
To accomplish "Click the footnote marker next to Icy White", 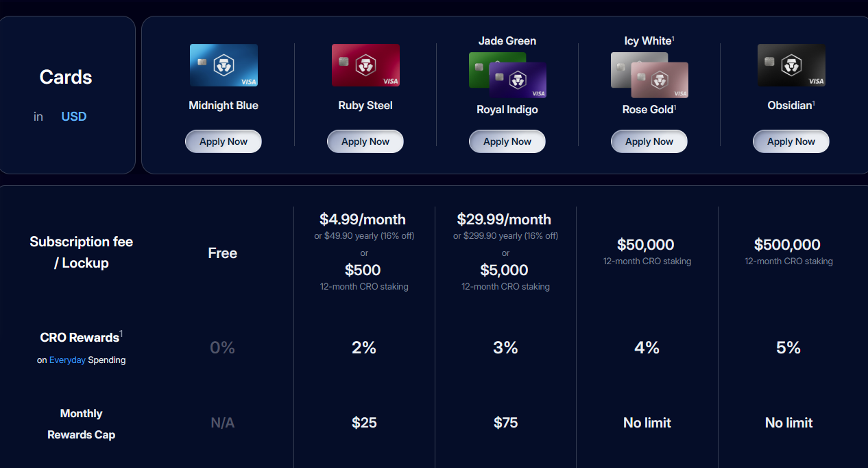I will pyautogui.click(x=673, y=37).
